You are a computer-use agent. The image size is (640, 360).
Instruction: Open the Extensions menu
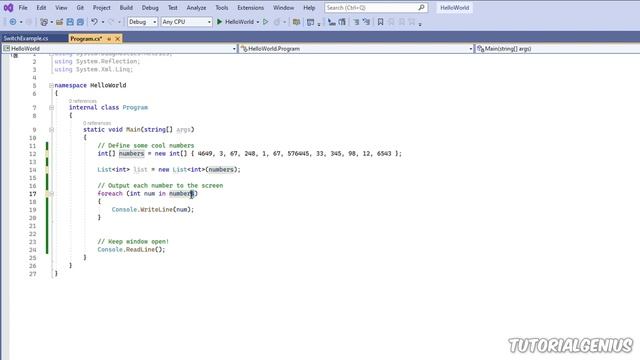[x=251, y=7]
